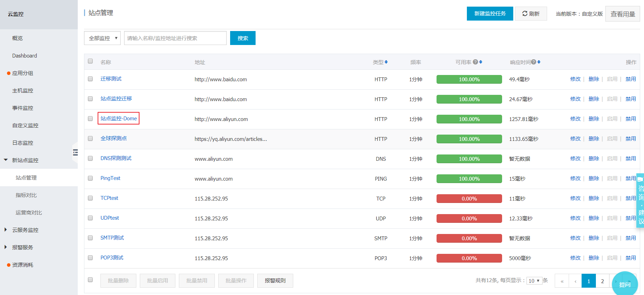Go to previous page arrow
Screen dimensions: 644x295
pyautogui.click(x=575, y=281)
